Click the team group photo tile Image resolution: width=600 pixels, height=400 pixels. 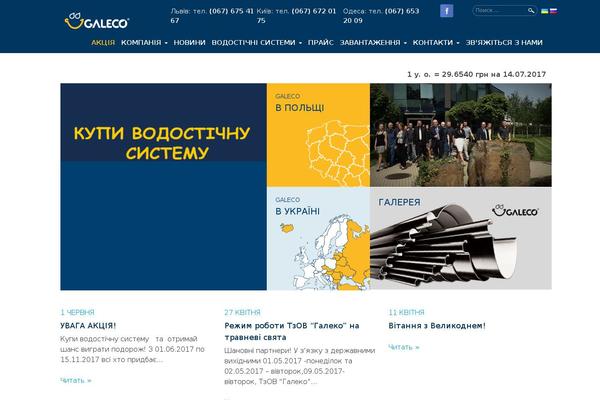(x=461, y=135)
